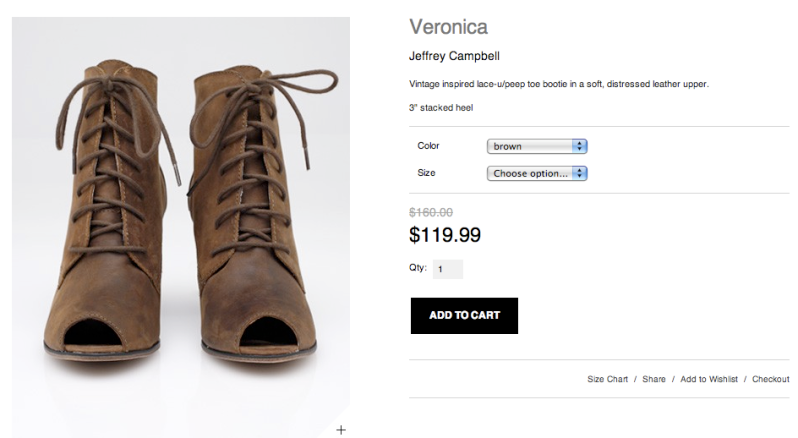Click the Size field label
Viewport: 798px width, 438px height.
click(426, 173)
